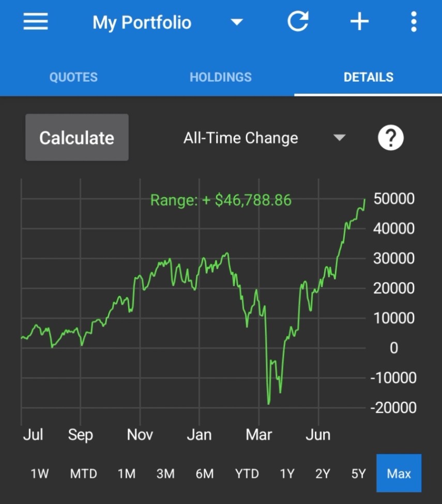
Task: Select the MTD time range
Action: coord(84,473)
